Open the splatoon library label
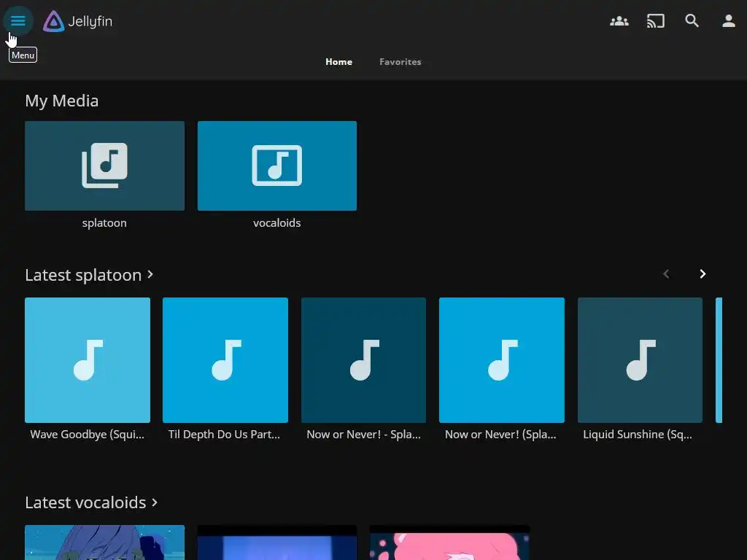 point(104,223)
